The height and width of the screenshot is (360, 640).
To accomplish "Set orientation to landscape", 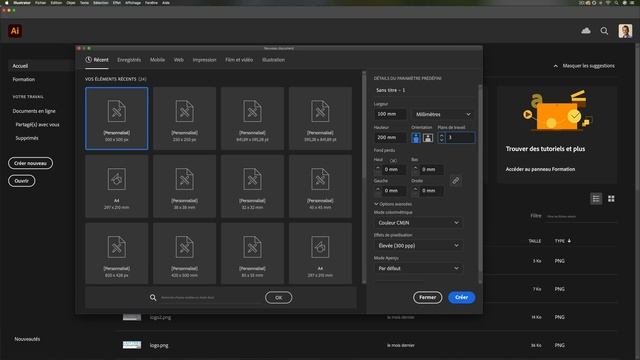I will point(428,138).
